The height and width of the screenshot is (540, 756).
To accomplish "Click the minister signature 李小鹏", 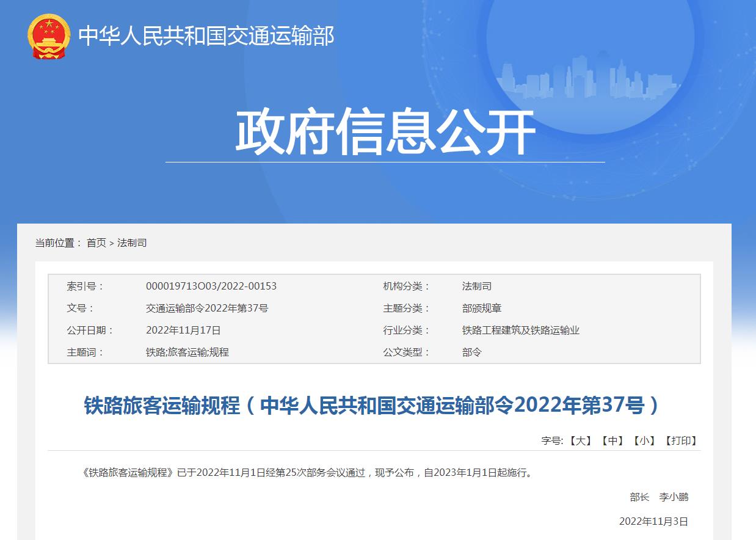I will [674, 497].
